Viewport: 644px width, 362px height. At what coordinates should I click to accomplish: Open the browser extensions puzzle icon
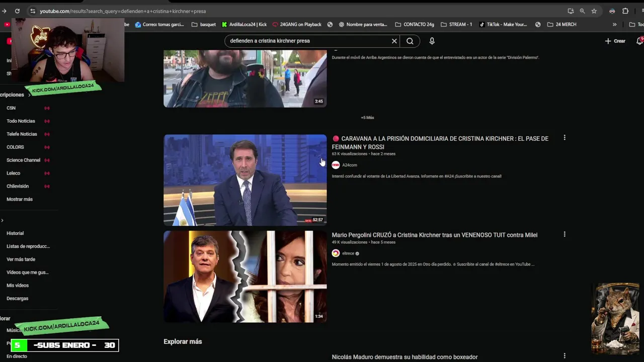[x=625, y=11]
